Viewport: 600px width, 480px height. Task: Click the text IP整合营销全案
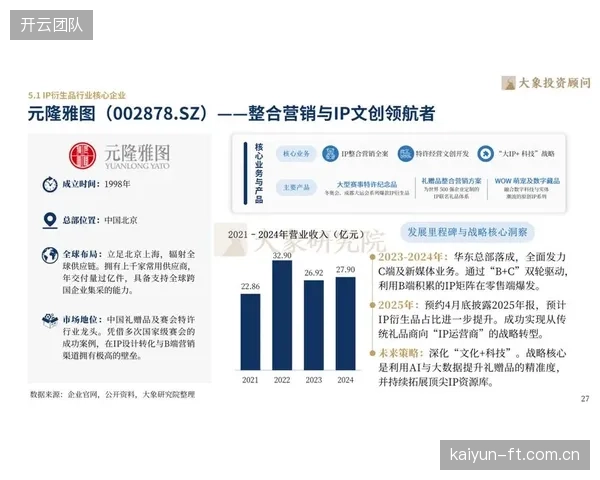coord(365,154)
